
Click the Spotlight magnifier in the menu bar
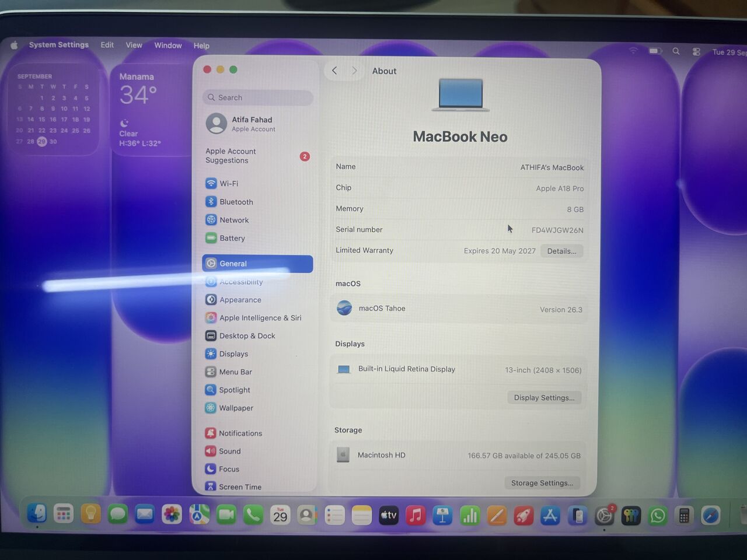(676, 51)
